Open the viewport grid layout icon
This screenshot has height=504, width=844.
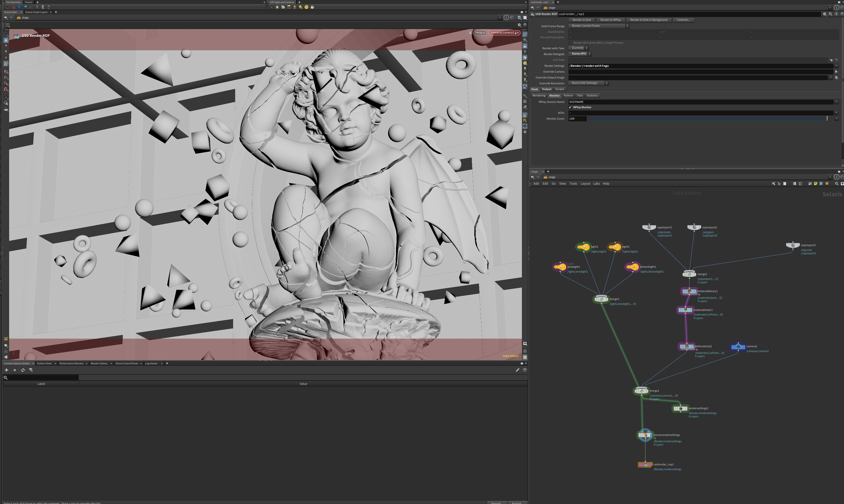click(7, 25)
